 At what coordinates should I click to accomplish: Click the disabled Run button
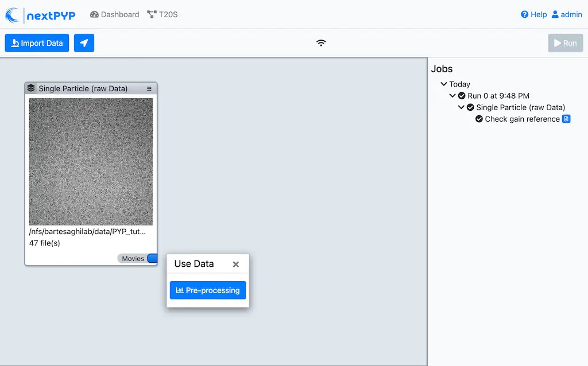pyautogui.click(x=565, y=42)
